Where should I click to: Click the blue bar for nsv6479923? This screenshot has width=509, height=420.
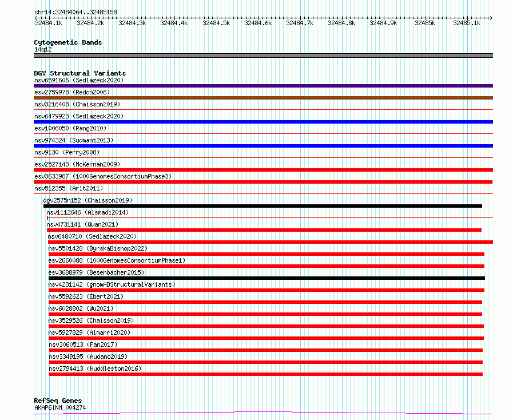(x=263, y=122)
